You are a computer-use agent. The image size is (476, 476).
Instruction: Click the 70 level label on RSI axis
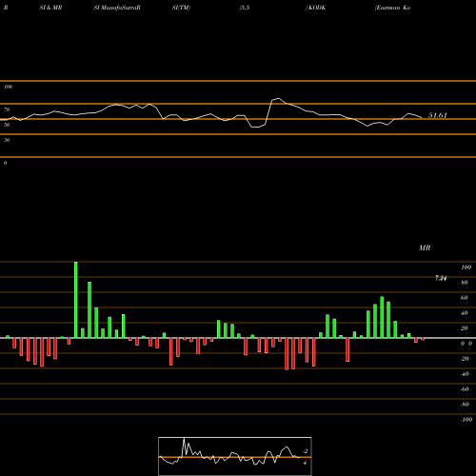pos(7,109)
